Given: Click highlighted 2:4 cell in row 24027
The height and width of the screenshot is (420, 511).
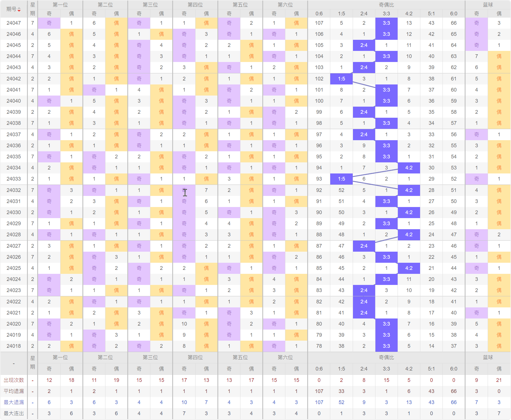Looking at the screenshot, I should click(x=364, y=246).
